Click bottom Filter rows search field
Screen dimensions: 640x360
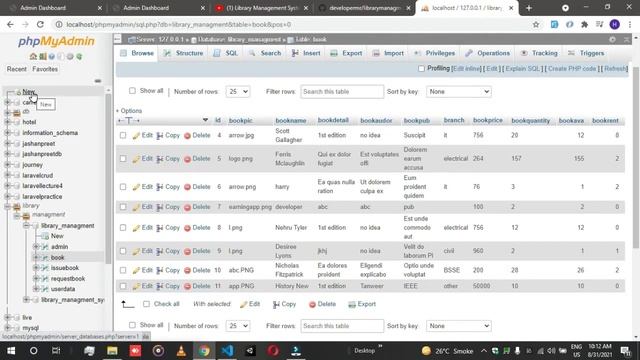(342, 326)
